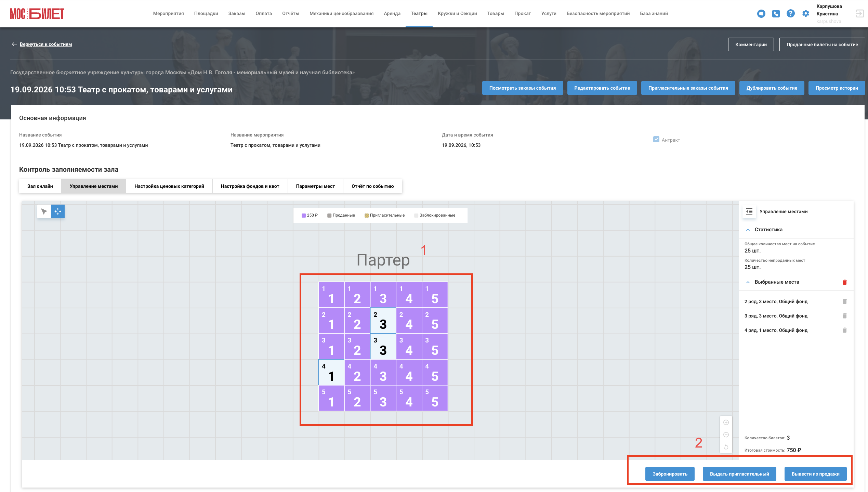Open the Отчёты menu item

click(x=291, y=14)
